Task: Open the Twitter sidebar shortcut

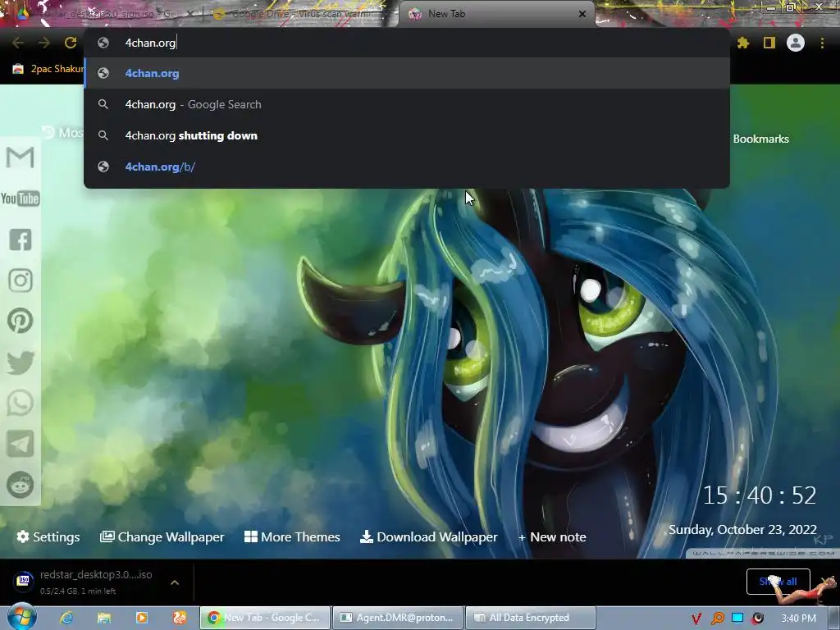Action: [21, 362]
